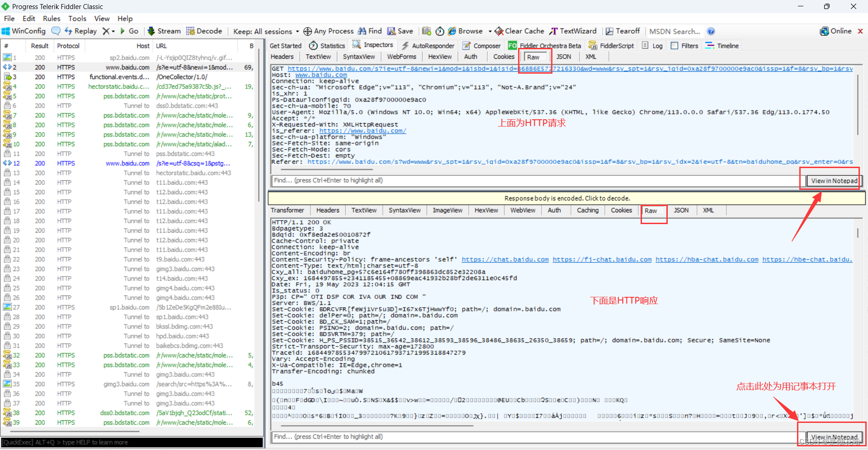Image resolution: width=868 pixels, height=450 pixels.
Task: Open the Browse dropdown arrow
Action: pos(490,31)
